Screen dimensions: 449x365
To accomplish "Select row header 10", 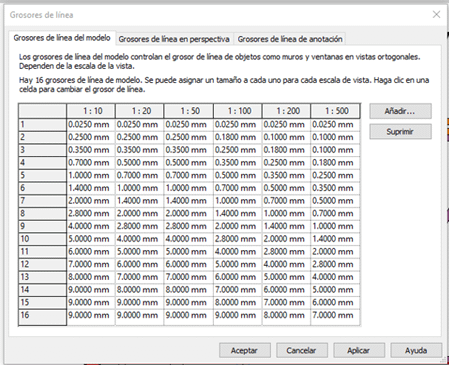I will click(42, 239).
